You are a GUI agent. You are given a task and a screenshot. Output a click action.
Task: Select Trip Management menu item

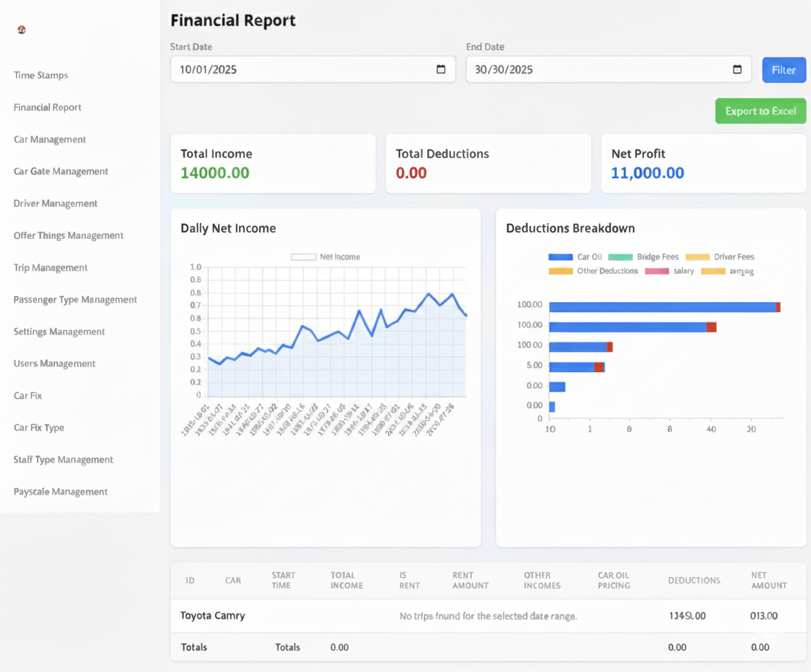coord(51,267)
